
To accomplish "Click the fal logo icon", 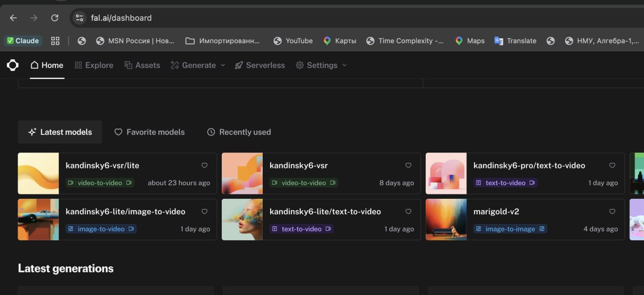I will click(13, 65).
